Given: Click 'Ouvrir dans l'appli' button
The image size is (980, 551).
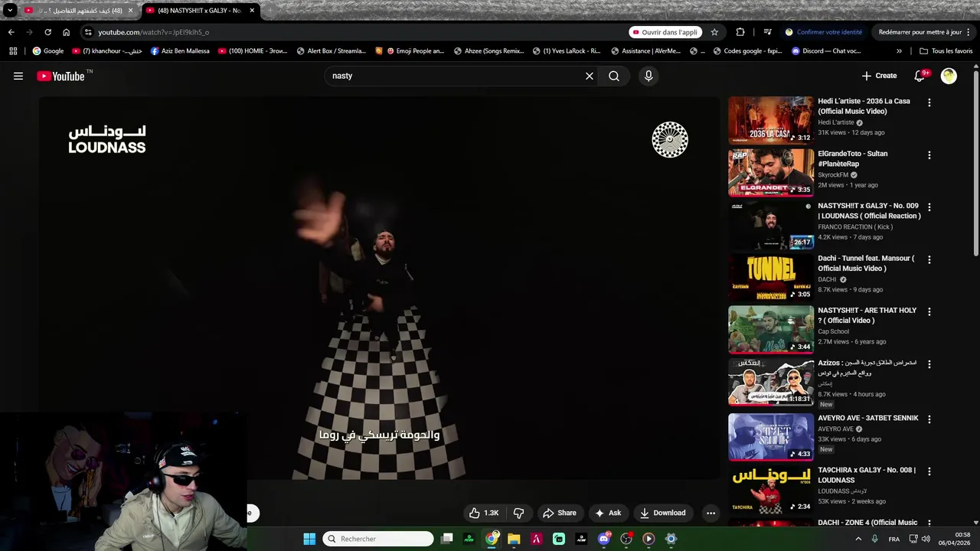Looking at the screenshot, I should pos(665,32).
